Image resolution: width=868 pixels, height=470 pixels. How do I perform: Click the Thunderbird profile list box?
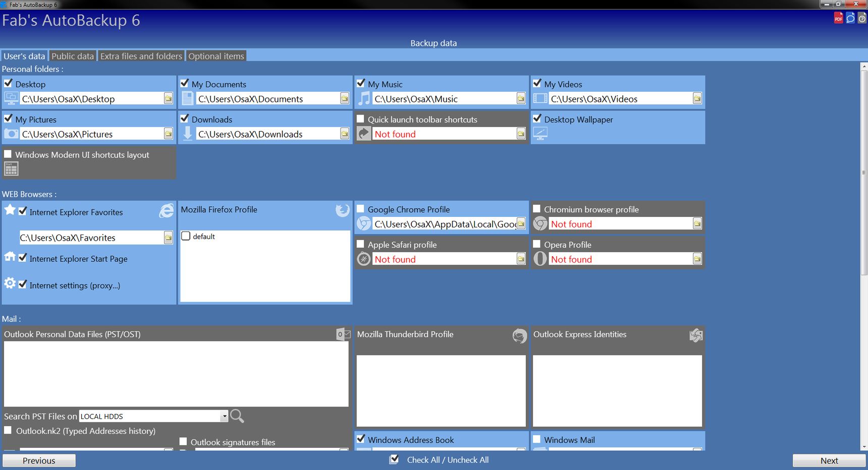click(x=441, y=391)
